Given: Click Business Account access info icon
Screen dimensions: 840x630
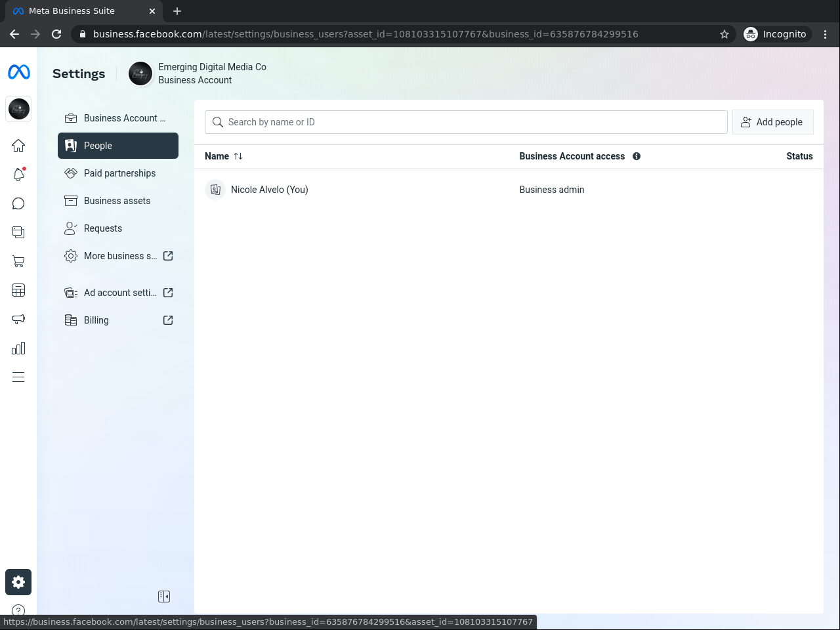Looking at the screenshot, I should click(637, 156).
